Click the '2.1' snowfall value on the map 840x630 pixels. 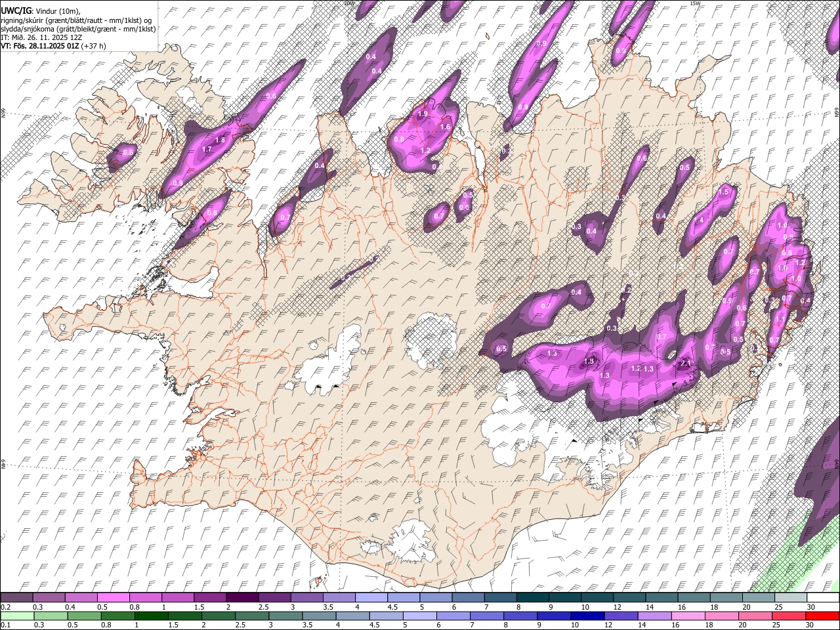point(686,363)
